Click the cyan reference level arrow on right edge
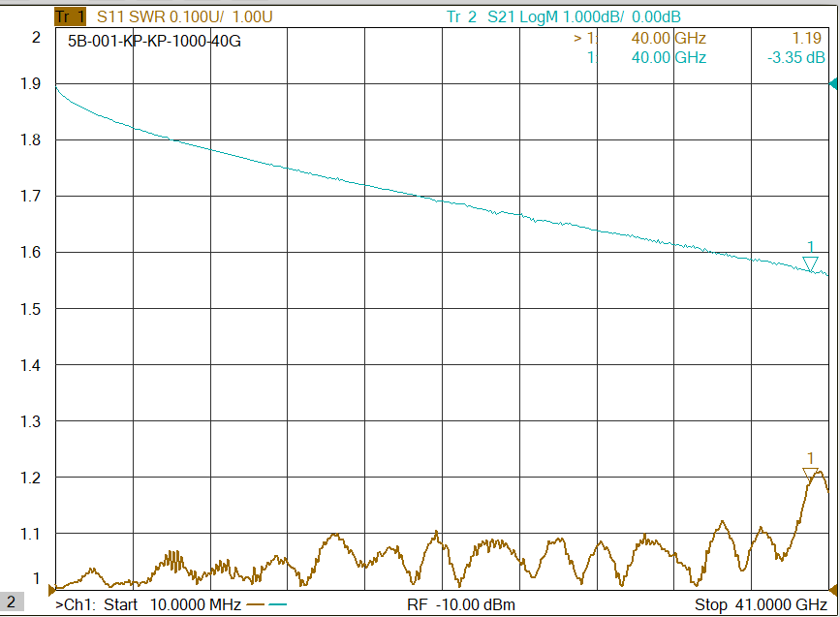Screen dimensions: 840x617 click(833, 84)
